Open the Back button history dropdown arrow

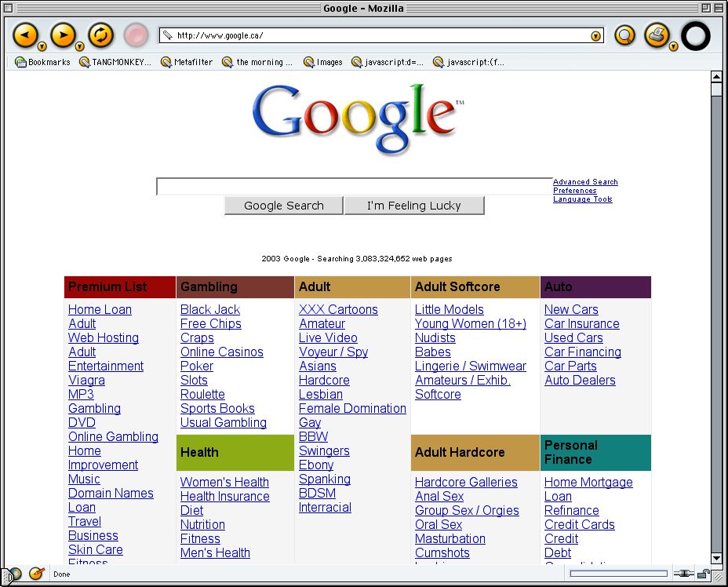point(42,46)
